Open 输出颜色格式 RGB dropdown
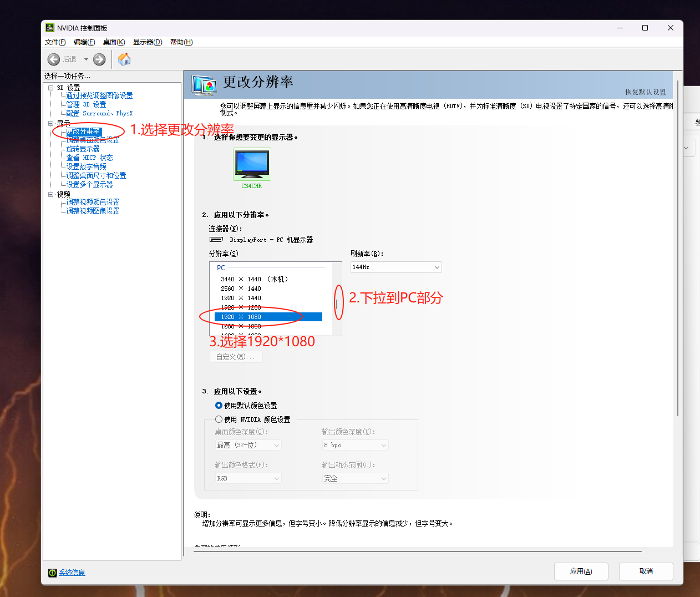Screen dimensions: 700x597 [248, 478]
